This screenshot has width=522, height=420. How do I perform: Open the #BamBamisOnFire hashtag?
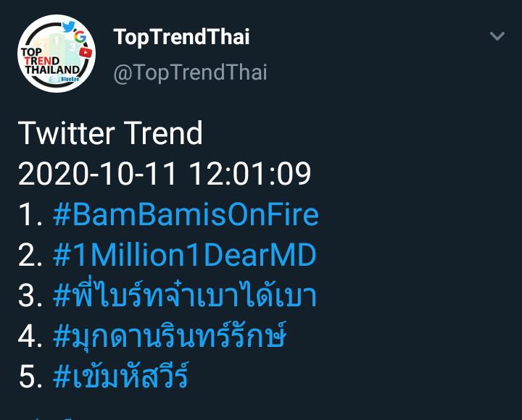pos(186,215)
